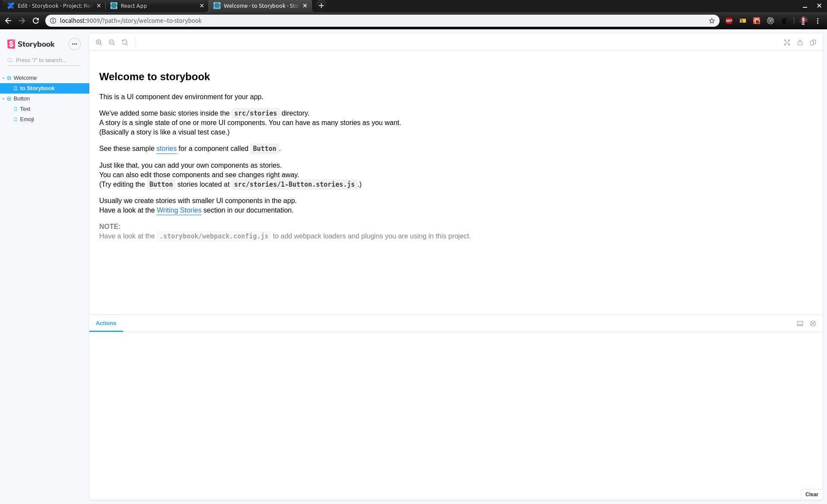Focus the sidebar search field

click(44, 60)
